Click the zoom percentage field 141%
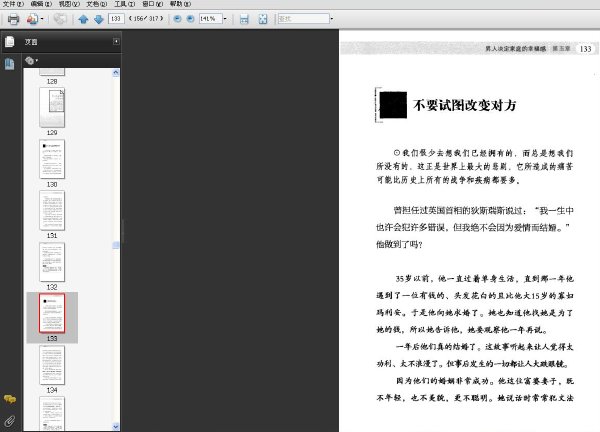The image size is (600, 432). 210,18
